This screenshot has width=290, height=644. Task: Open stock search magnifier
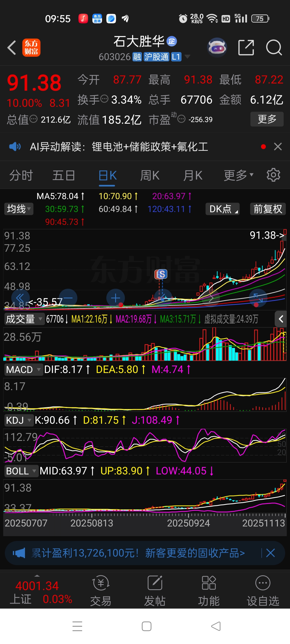tap(274, 47)
